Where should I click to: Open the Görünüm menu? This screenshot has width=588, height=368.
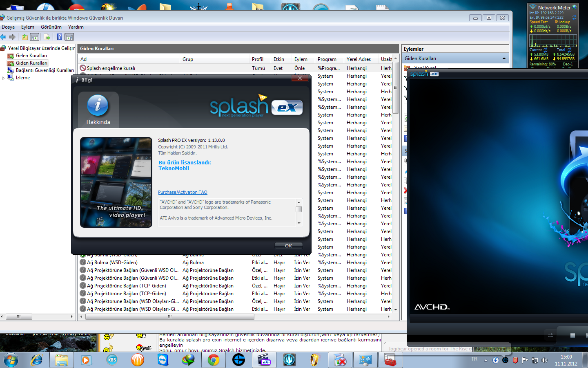(x=51, y=27)
